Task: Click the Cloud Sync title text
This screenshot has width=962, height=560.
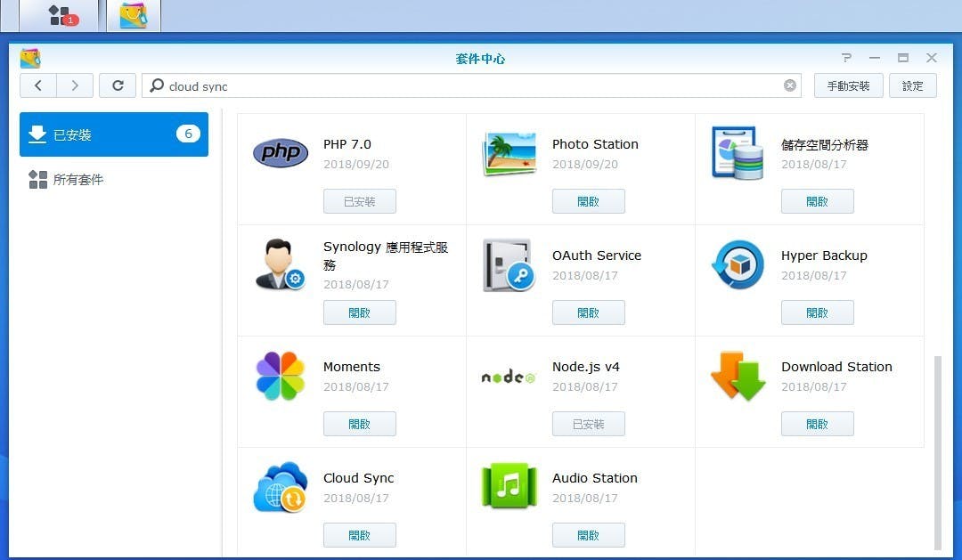Action: pos(358,478)
